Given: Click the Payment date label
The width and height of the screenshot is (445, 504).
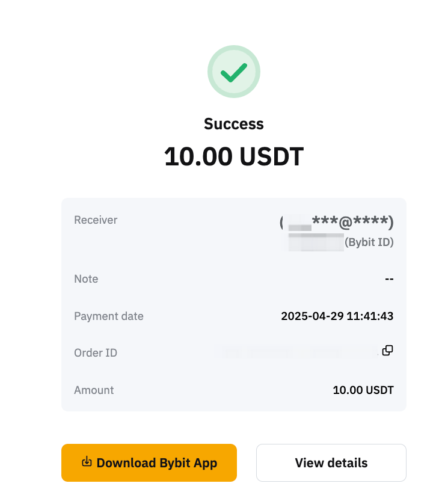Looking at the screenshot, I should [x=109, y=316].
